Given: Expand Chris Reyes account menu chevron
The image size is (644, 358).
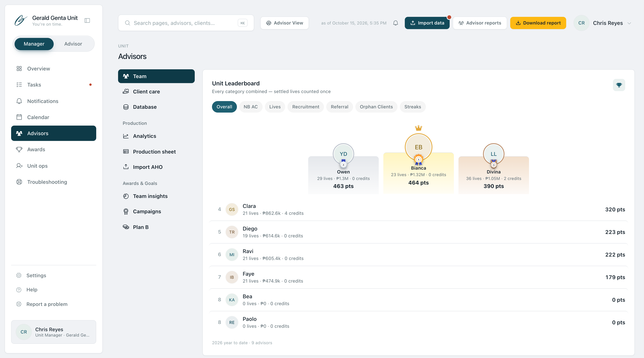Looking at the screenshot, I should pos(629,23).
